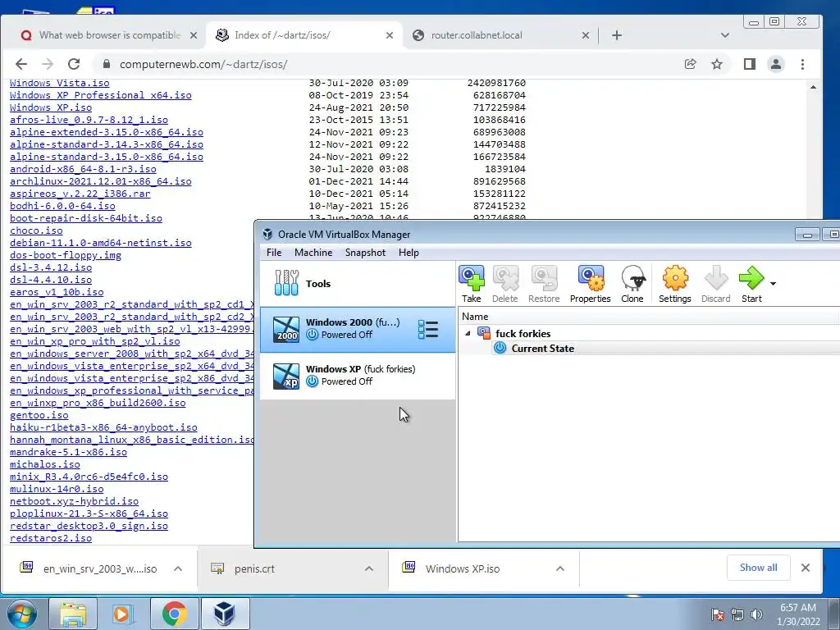Image resolution: width=840 pixels, height=630 pixels.
Task: Open the Windows Start menu
Action: tap(22, 614)
